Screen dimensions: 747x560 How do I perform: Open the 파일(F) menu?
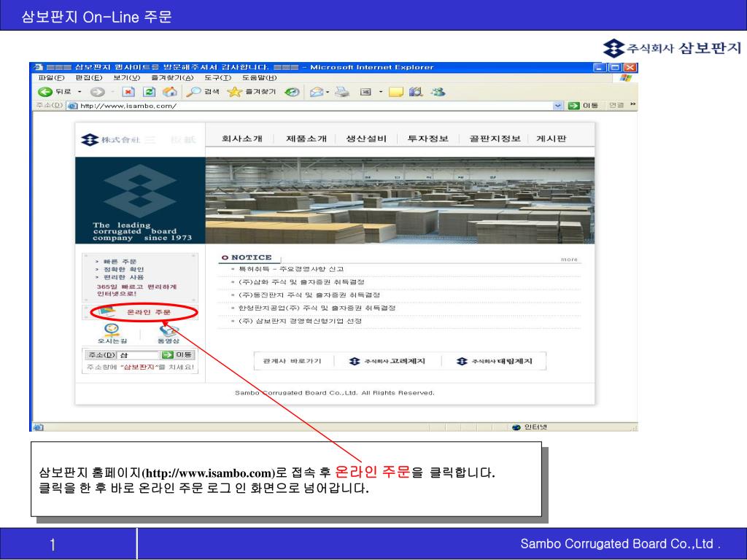pyautogui.click(x=51, y=77)
